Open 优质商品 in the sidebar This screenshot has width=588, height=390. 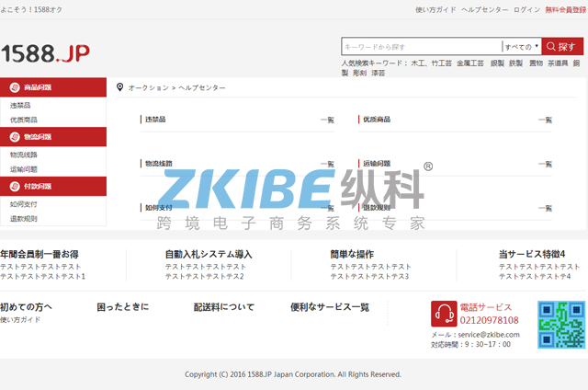(x=24, y=120)
